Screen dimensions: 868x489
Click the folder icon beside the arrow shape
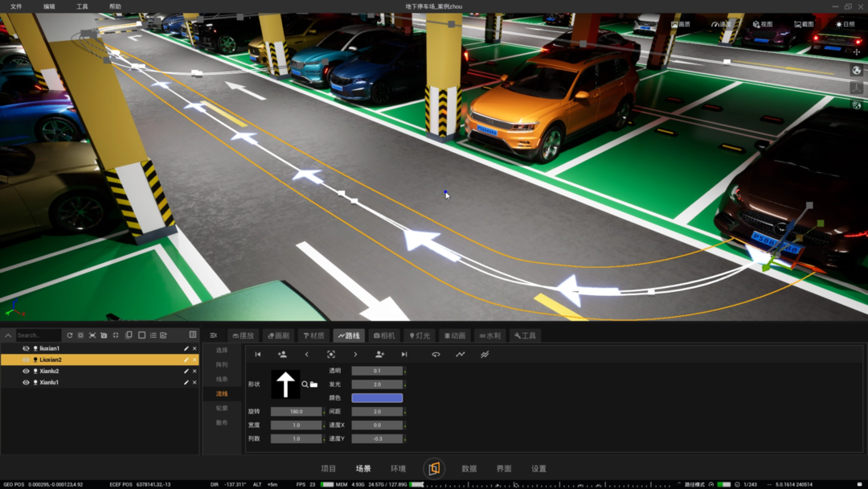pos(314,384)
